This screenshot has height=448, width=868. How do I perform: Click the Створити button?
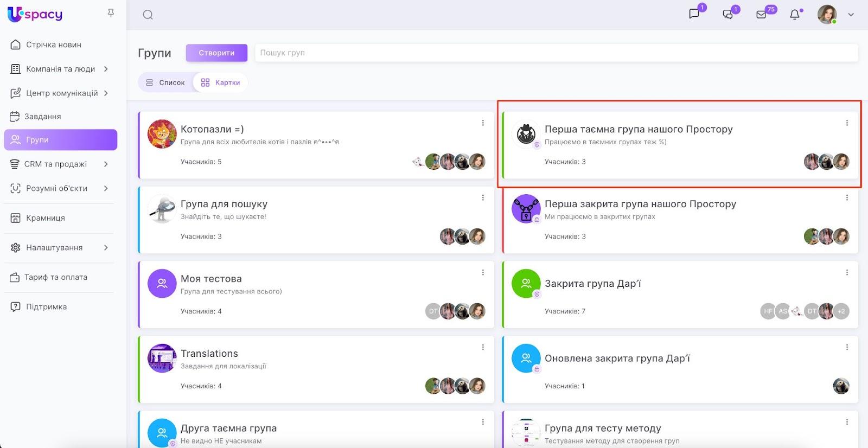coord(216,53)
